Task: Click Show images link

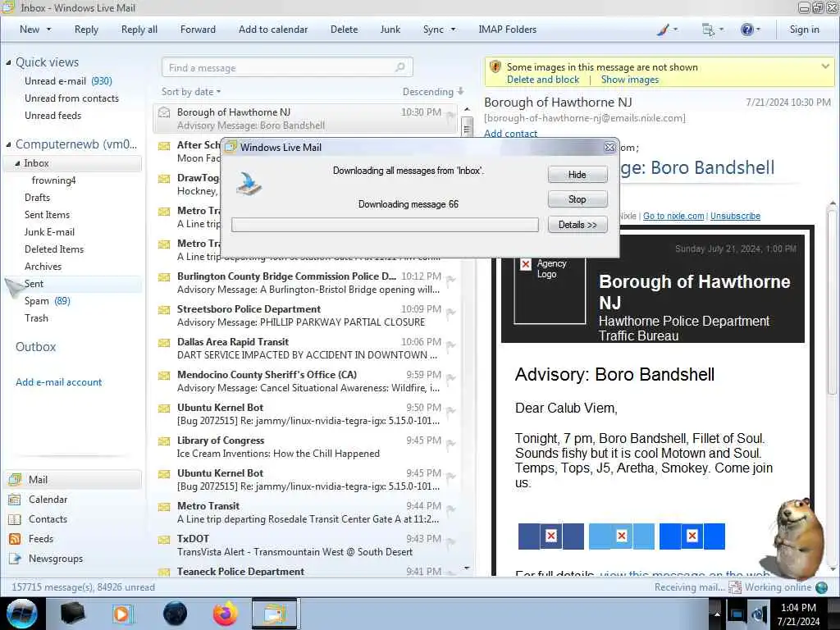Action: pos(629,80)
